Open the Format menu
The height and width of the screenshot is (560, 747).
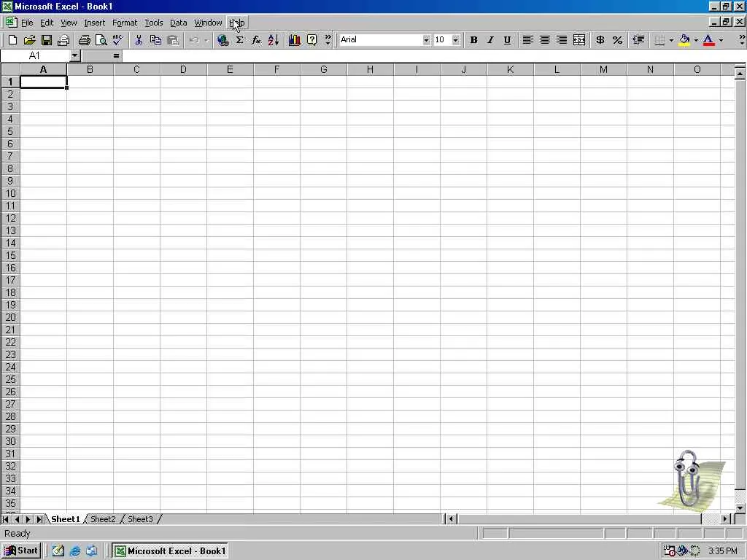(125, 23)
